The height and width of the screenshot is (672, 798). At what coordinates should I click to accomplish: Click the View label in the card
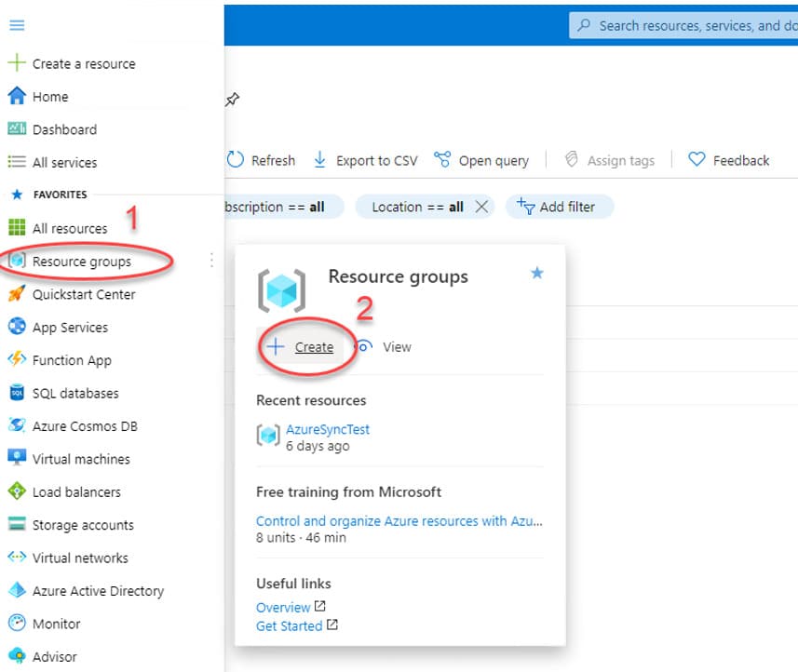(397, 347)
